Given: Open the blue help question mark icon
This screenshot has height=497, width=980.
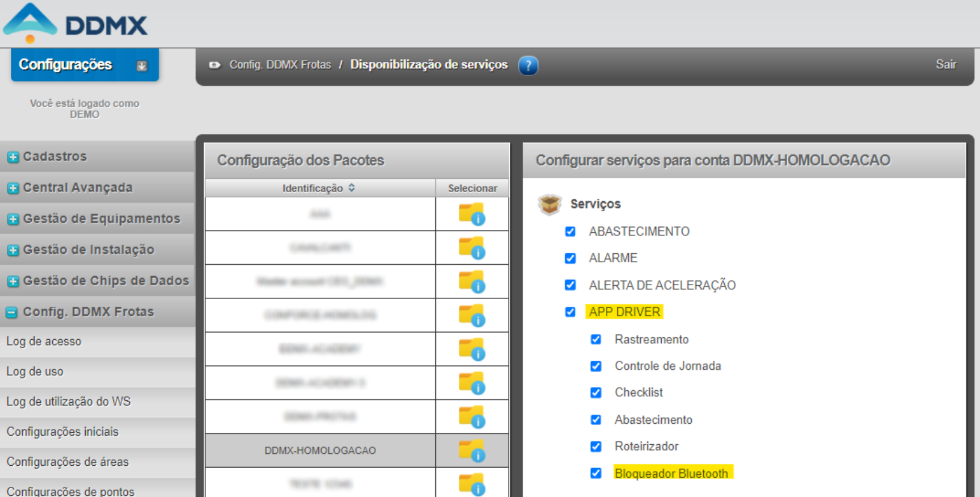Looking at the screenshot, I should [x=528, y=65].
